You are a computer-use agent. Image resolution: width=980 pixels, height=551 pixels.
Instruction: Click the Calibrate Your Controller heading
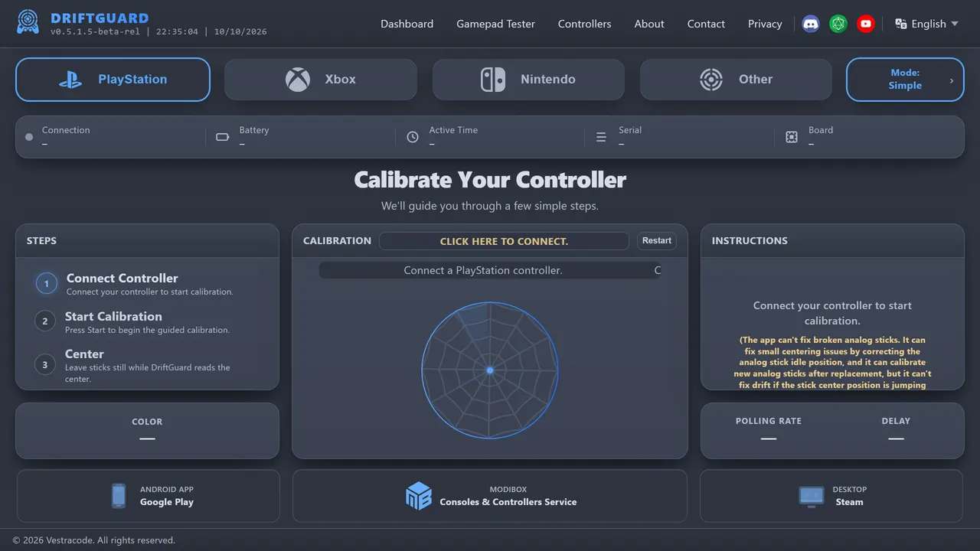[x=490, y=180]
